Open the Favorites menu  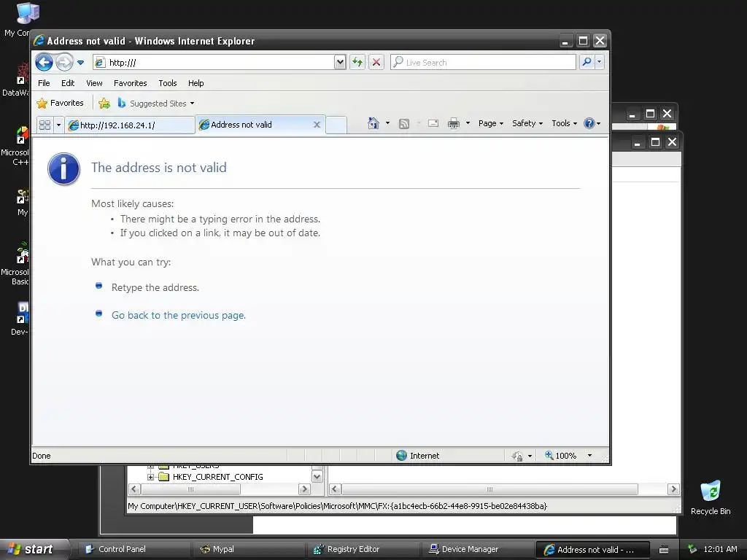point(130,83)
